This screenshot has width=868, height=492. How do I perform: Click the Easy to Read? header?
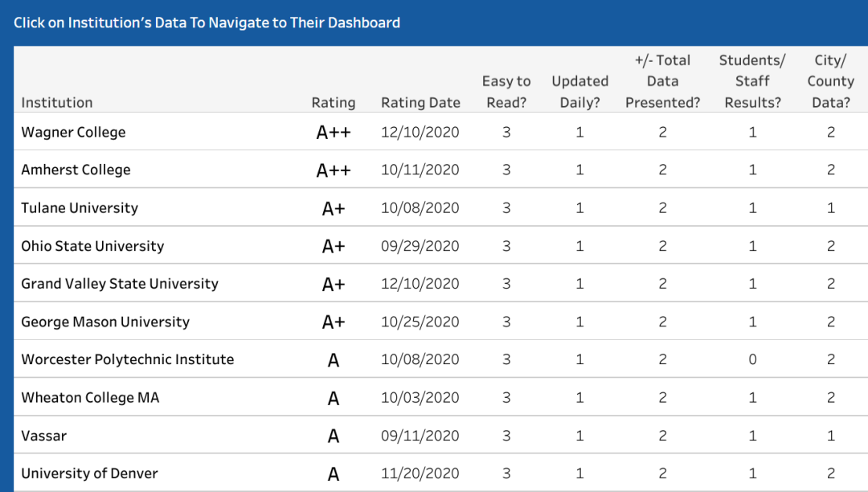point(506,92)
